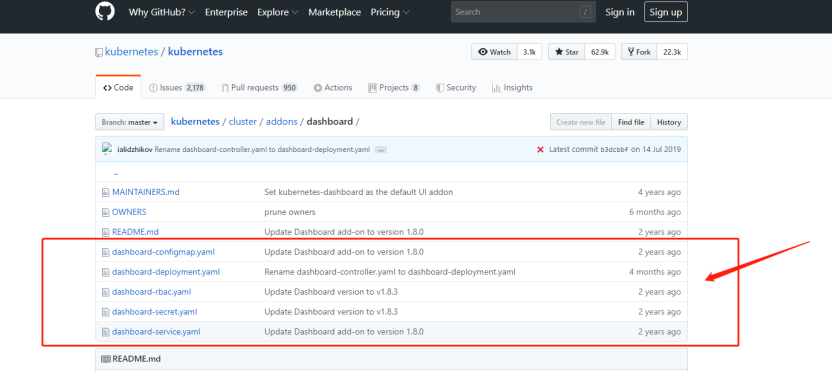Open the ialidzhikov author link
832x372 pixels.
[135, 150]
